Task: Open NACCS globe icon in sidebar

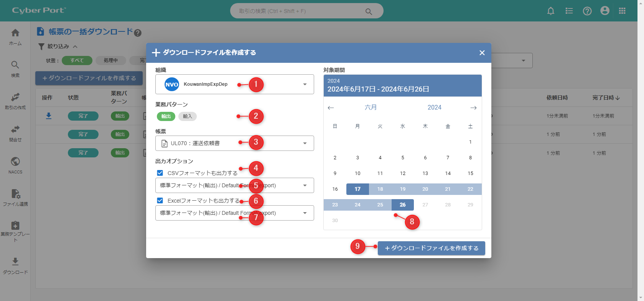Action: click(x=15, y=165)
